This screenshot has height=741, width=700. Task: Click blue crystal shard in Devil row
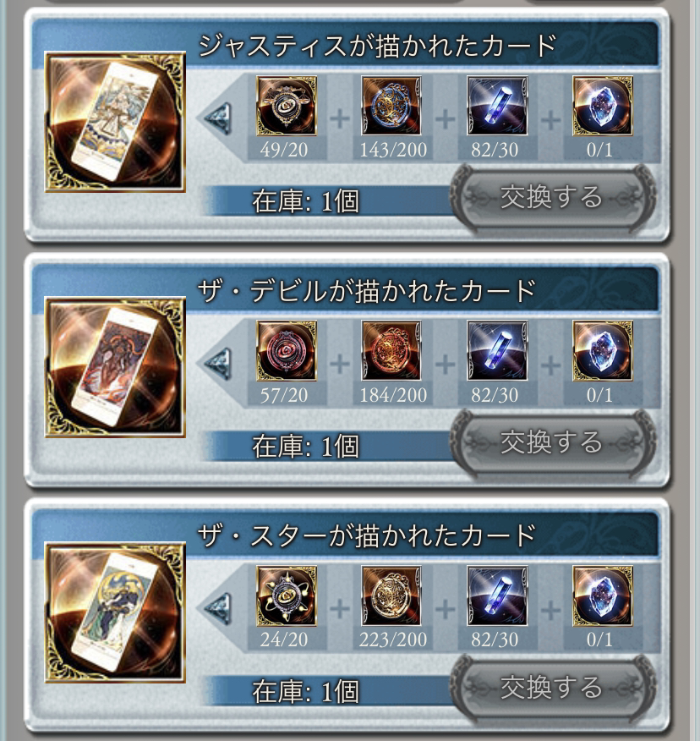pos(497,351)
